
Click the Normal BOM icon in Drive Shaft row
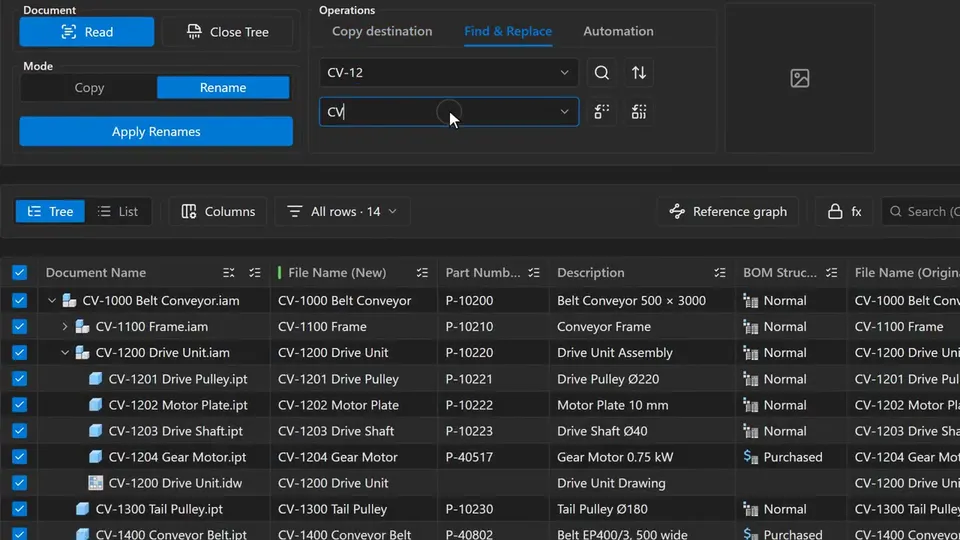tap(751, 431)
